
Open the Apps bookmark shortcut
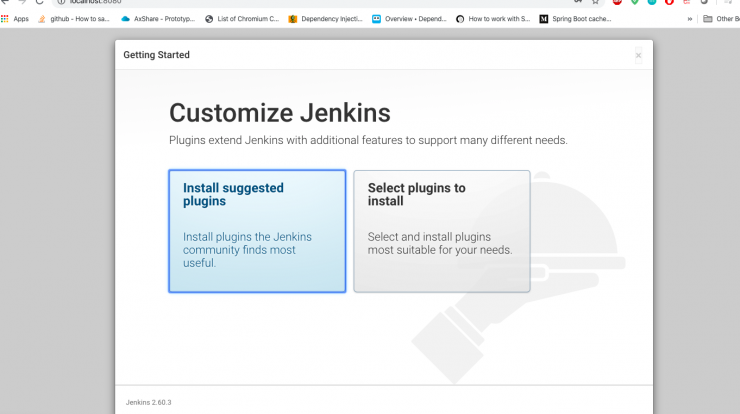[x=15, y=19]
